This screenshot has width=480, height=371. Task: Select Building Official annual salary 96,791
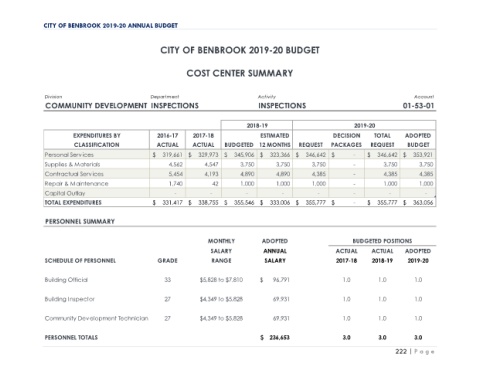coord(281,280)
